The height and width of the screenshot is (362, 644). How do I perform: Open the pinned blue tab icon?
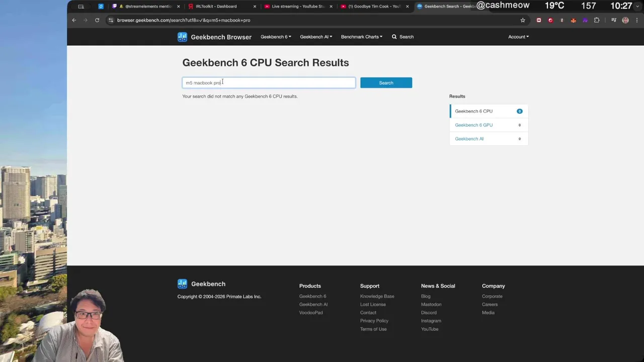101,7
